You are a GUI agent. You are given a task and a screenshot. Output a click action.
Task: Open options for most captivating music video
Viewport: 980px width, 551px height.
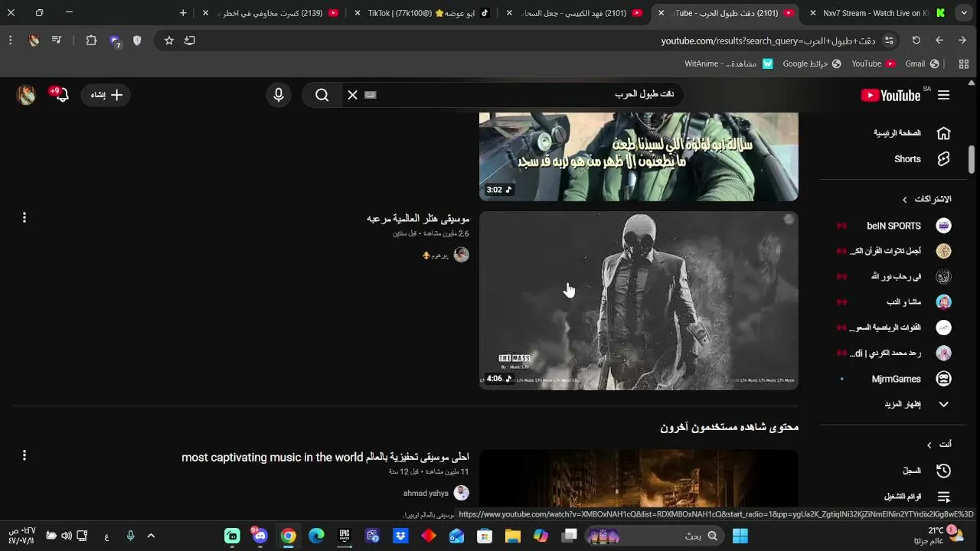click(x=24, y=456)
